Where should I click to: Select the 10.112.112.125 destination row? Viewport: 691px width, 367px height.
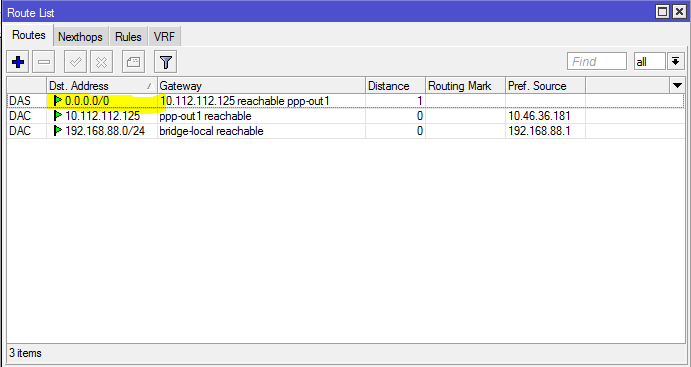pos(346,116)
